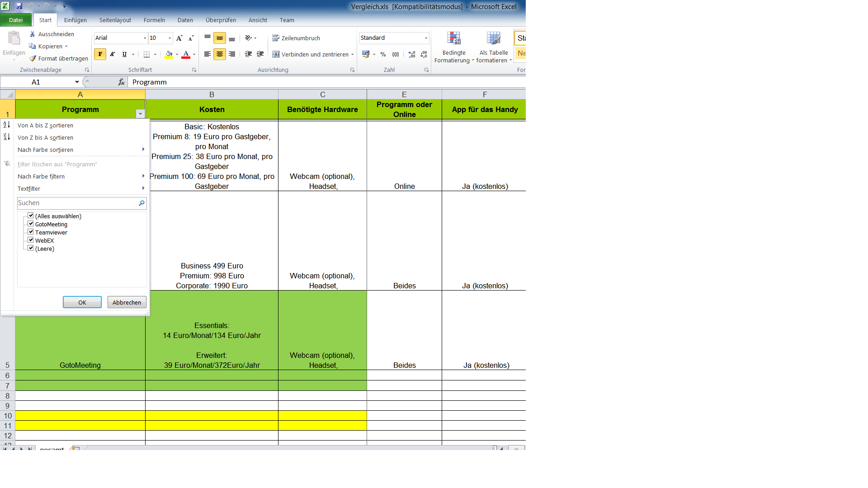
Task: Toggle the (Leere) filter checkbox
Action: (x=31, y=249)
